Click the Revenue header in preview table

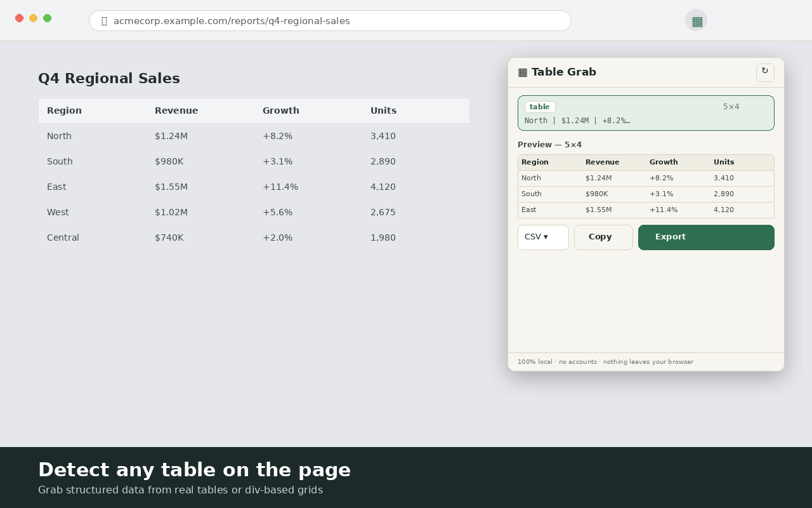[x=602, y=162]
